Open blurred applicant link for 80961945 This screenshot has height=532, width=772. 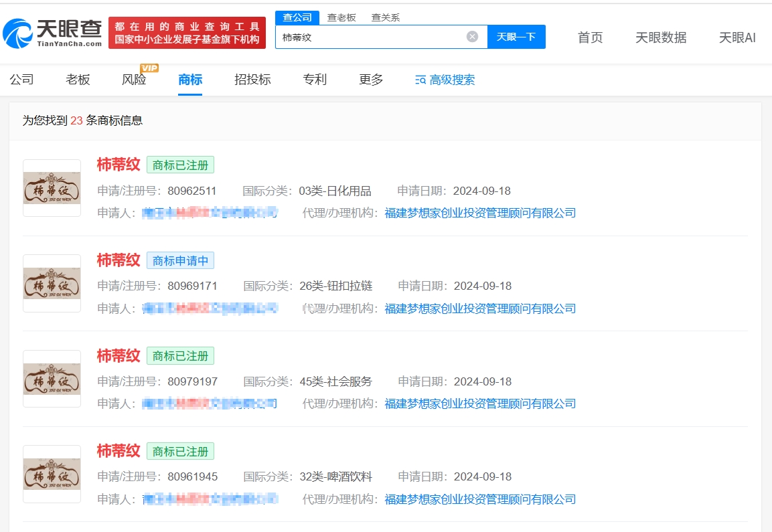click(x=210, y=499)
